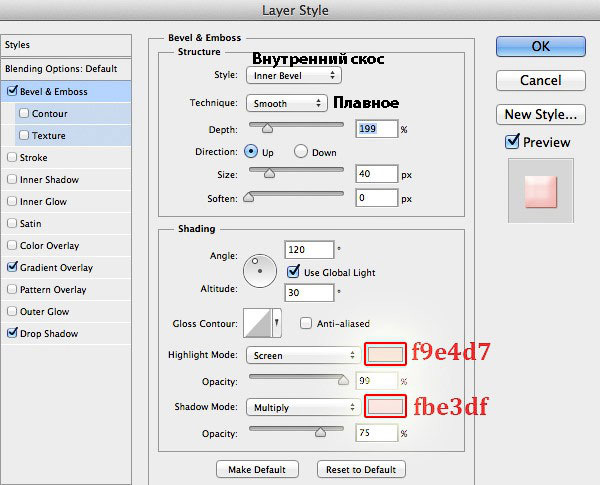Open the Highlight Mode color swatch

click(385, 354)
